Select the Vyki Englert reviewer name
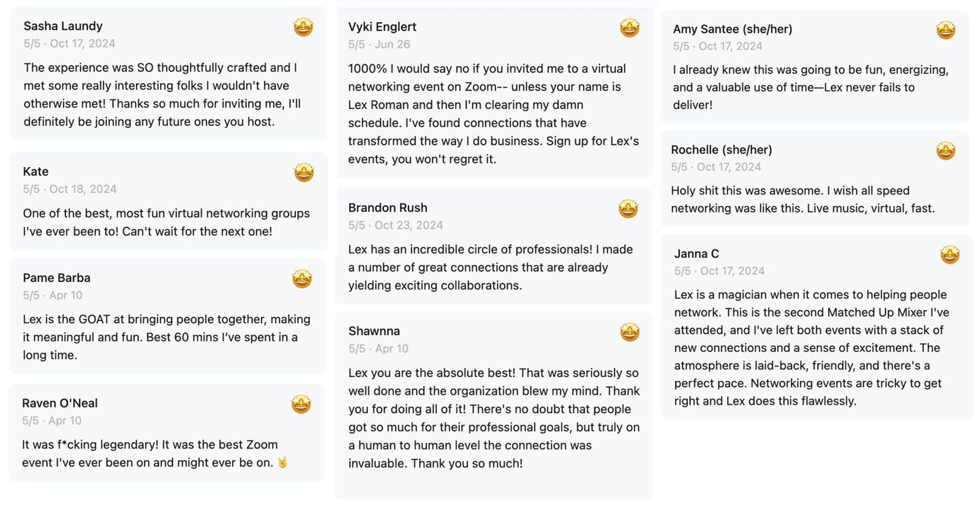Screen dimensions: 980x508 [382, 27]
